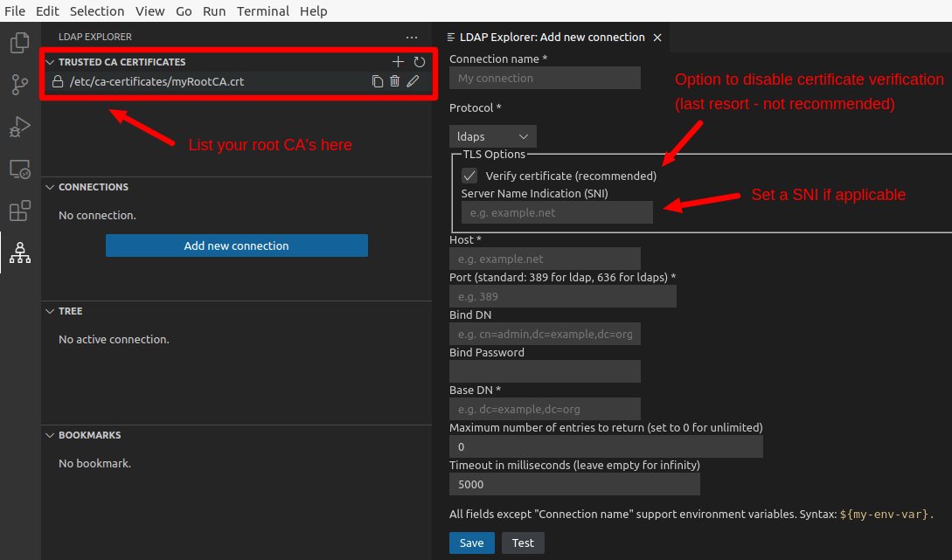Open Extensions view in activity bar
This screenshot has height=560, width=952.
coord(20,211)
